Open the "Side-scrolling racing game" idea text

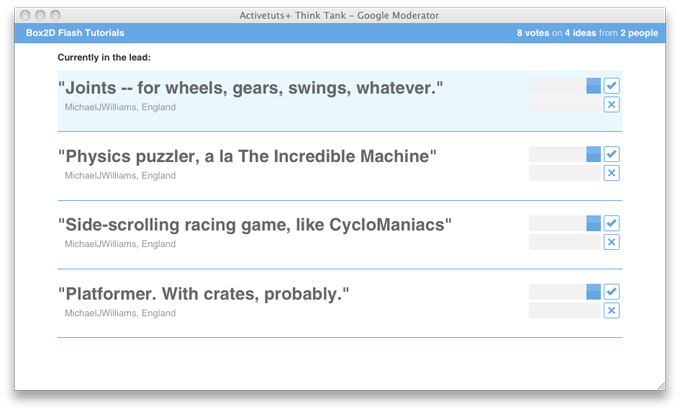coord(255,226)
